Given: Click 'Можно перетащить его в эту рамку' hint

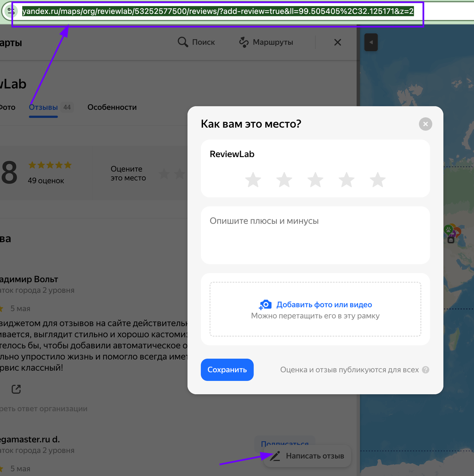Looking at the screenshot, I should pyautogui.click(x=315, y=316).
